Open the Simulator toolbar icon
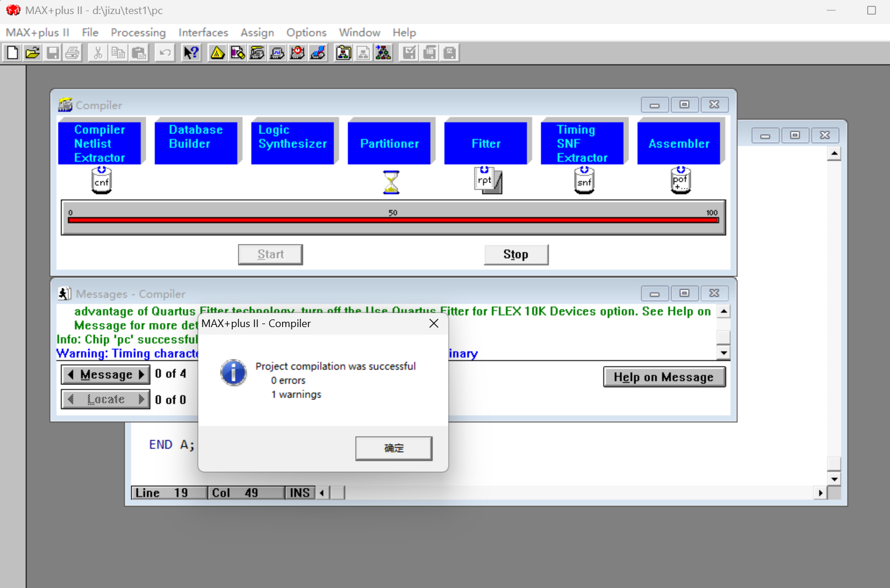 pos(277,53)
